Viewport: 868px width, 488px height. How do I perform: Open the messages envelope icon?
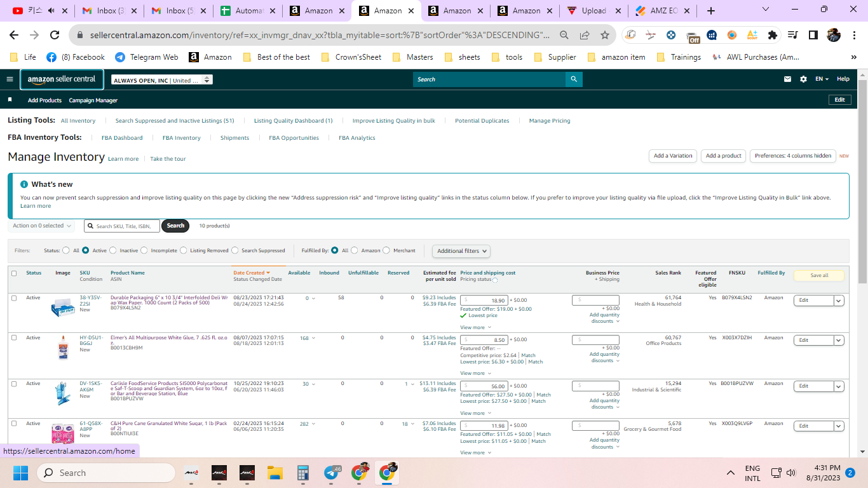point(788,79)
